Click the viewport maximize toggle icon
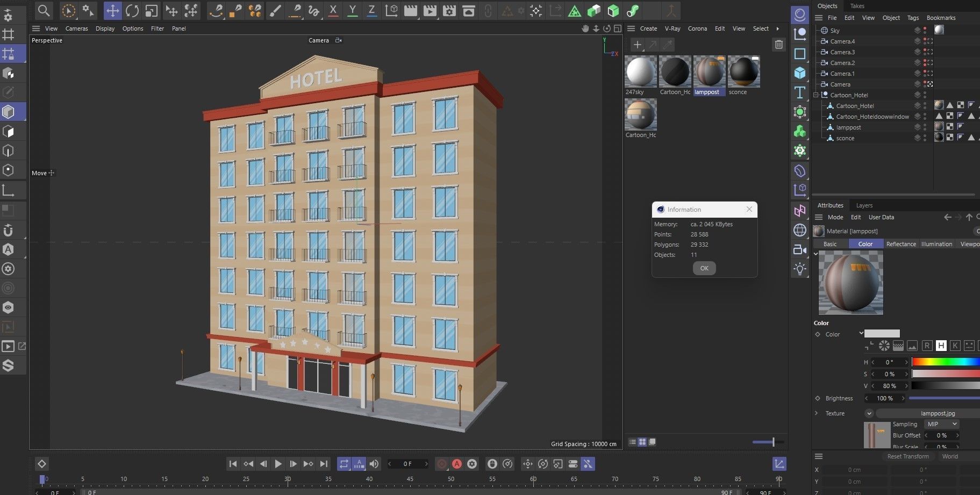 (618, 28)
